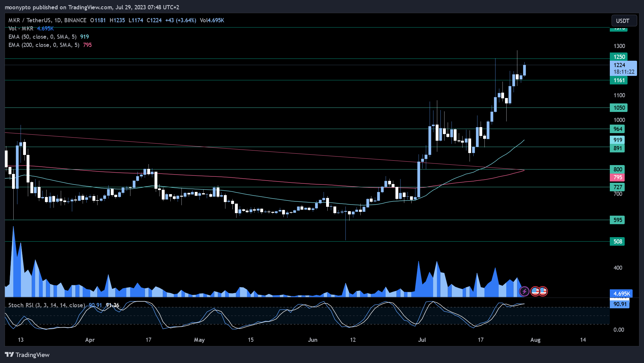This screenshot has height=363, width=644.
Task: Click the 1250 price level label
Action: click(x=619, y=57)
